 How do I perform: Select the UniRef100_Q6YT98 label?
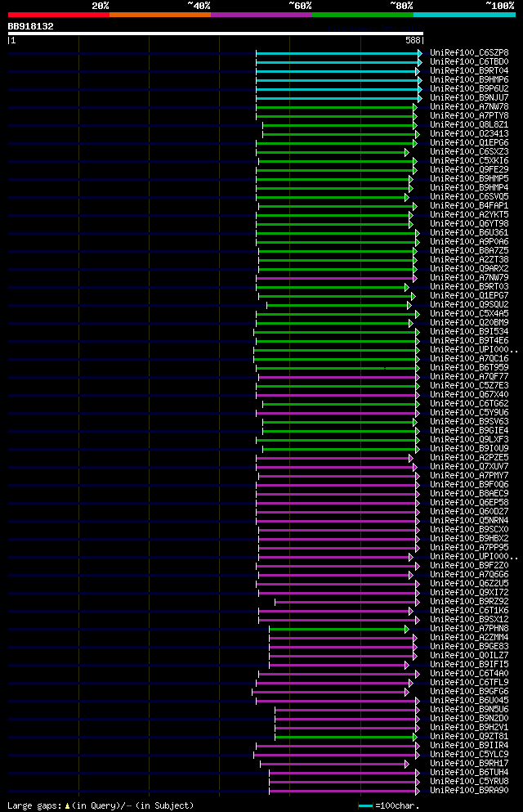tap(469, 224)
